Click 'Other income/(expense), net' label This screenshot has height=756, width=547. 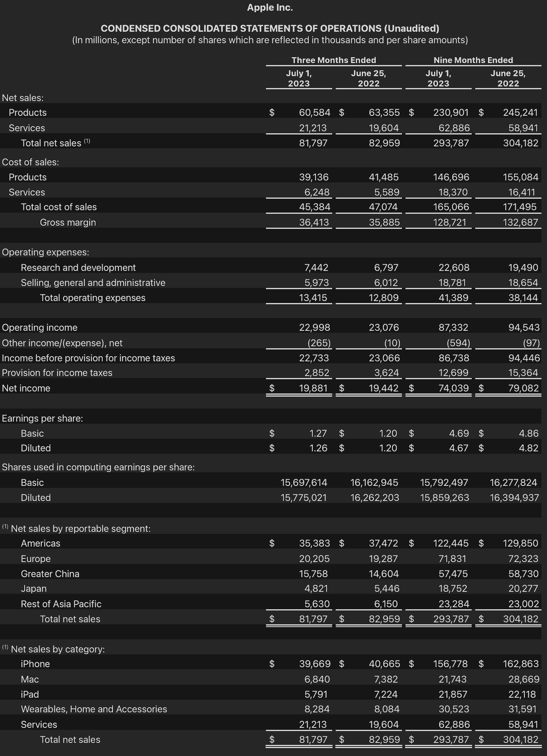[62, 343]
